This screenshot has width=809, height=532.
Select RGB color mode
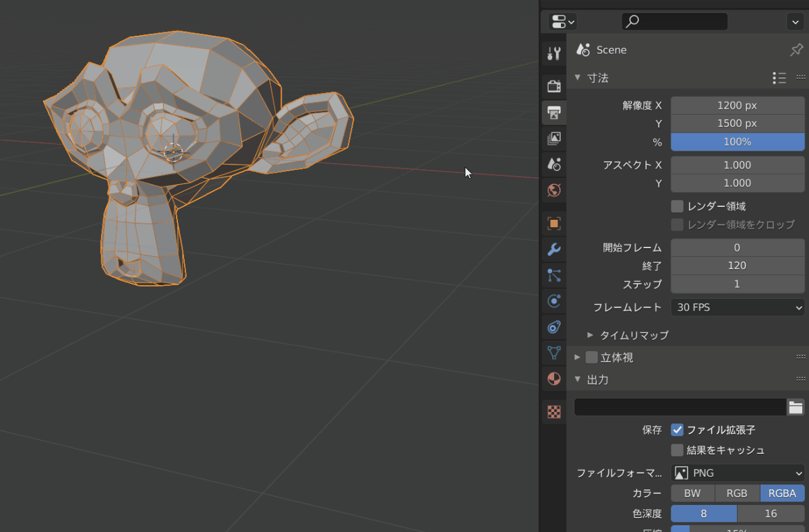737,494
